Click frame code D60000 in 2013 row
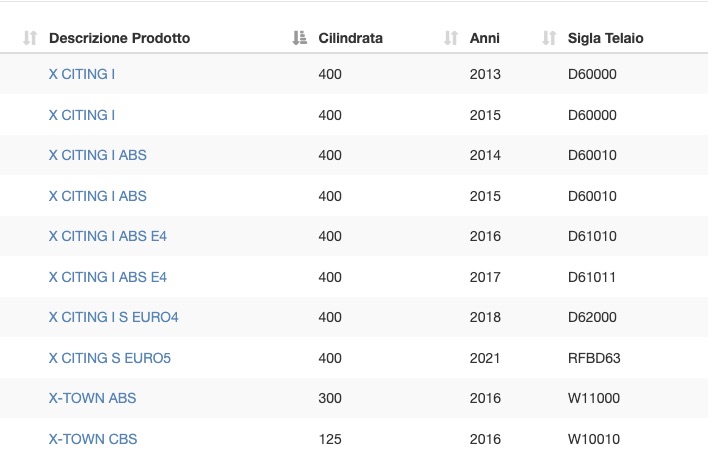The width and height of the screenshot is (708, 464). point(592,74)
